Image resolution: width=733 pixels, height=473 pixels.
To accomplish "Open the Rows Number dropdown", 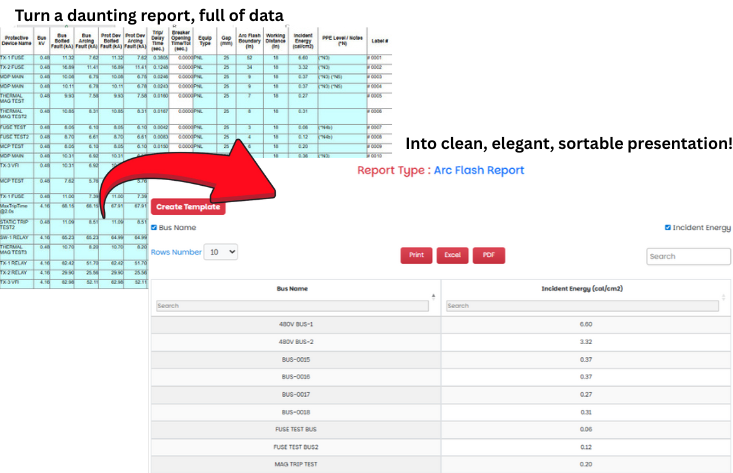I will tap(220, 252).
